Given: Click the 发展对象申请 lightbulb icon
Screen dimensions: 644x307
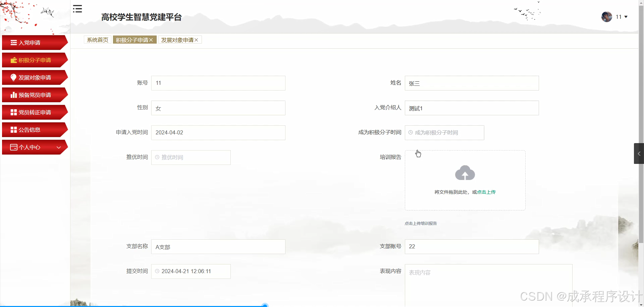Looking at the screenshot, I should [13, 77].
